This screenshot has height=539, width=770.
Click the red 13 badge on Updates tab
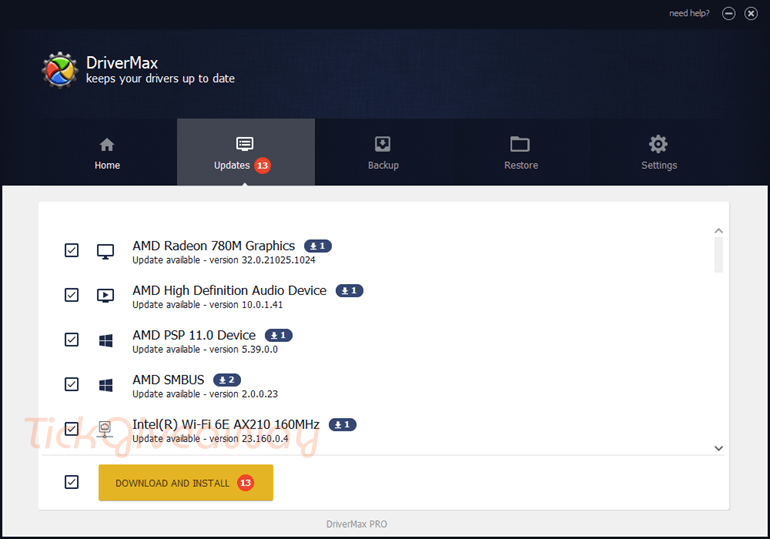click(263, 165)
